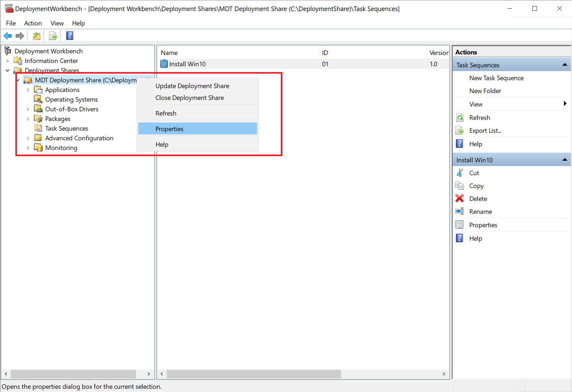
Task: Select Help in the context menu
Action: (198, 144)
